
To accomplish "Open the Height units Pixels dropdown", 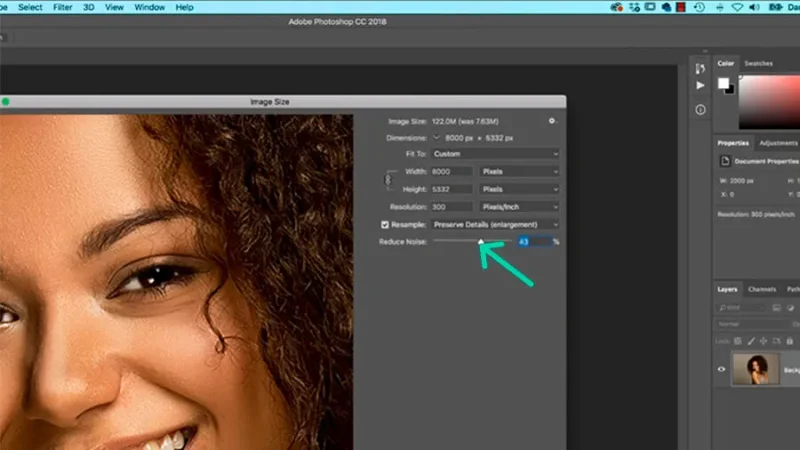I will coord(519,189).
